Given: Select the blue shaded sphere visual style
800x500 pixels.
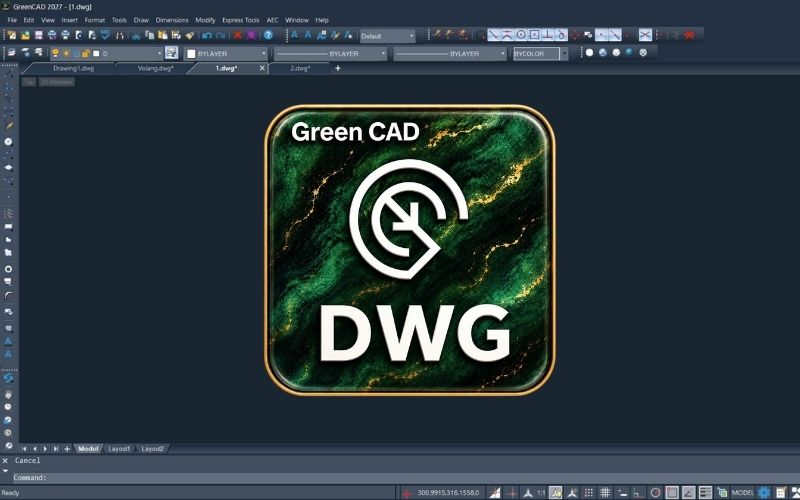Looking at the screenshot, I should coord(629,53).
